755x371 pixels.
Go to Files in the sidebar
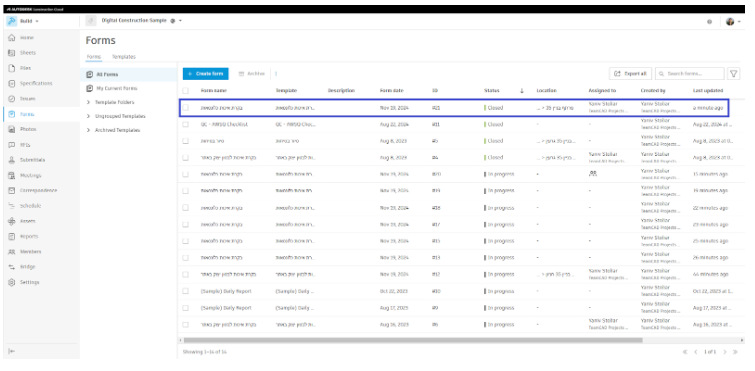[x=25, y=68]
